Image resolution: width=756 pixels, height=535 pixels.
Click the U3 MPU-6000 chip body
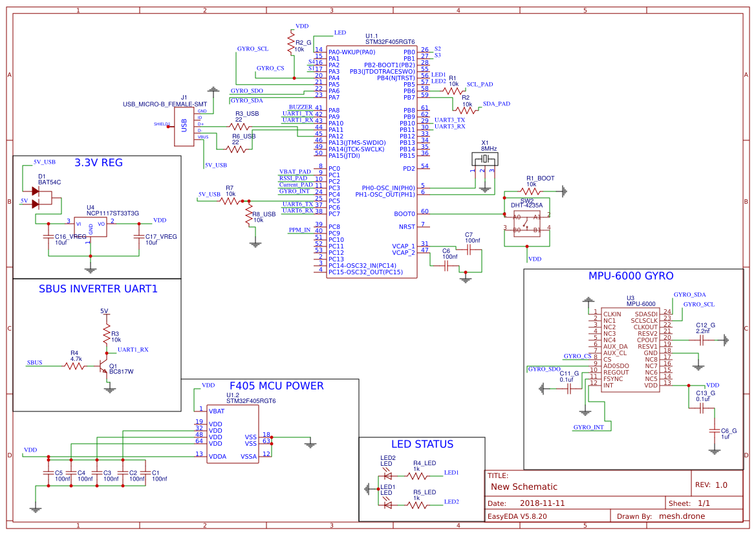pos(630,349)
